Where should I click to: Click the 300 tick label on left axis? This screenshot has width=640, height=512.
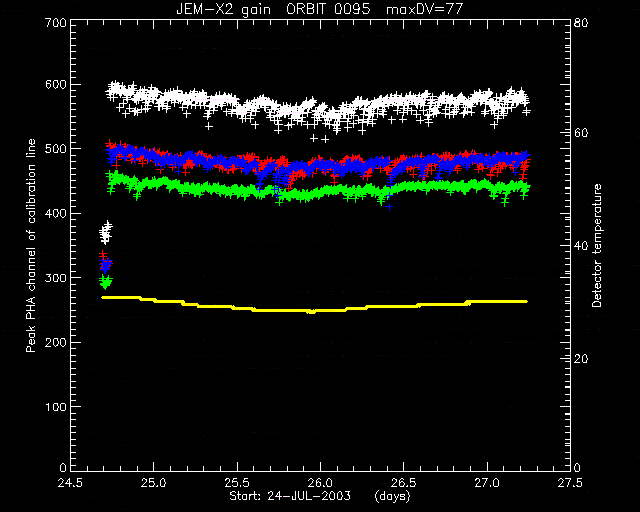56,278
